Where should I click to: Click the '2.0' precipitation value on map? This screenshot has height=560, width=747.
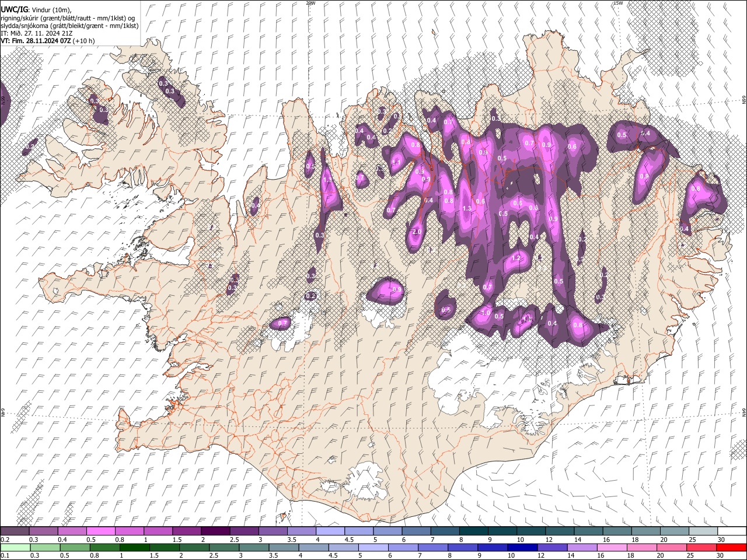416,232
